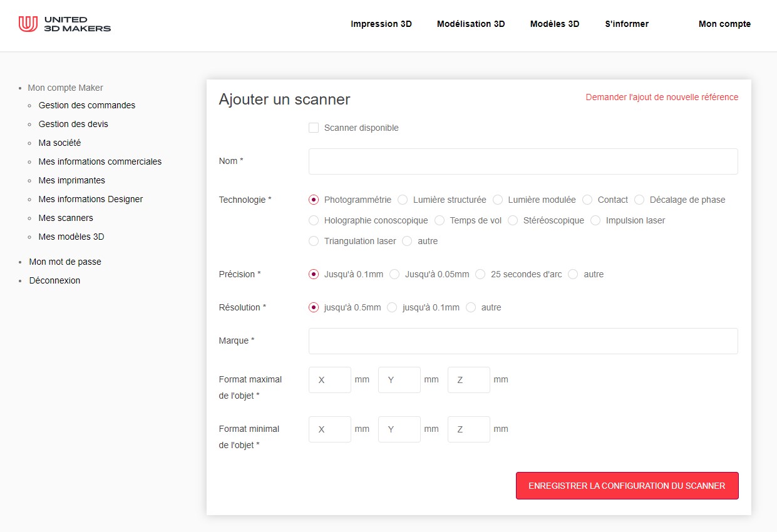Focus the Nom input field

pos(523,161)
